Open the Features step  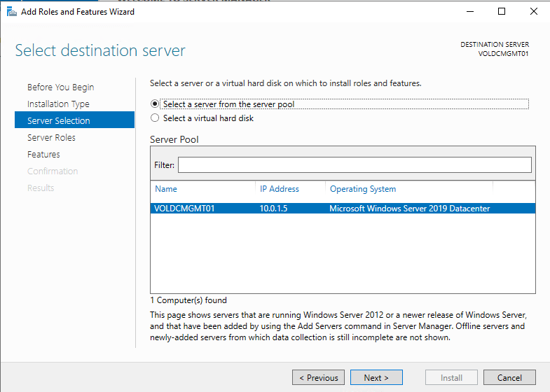pyautogui.click(x=43, y=155)
